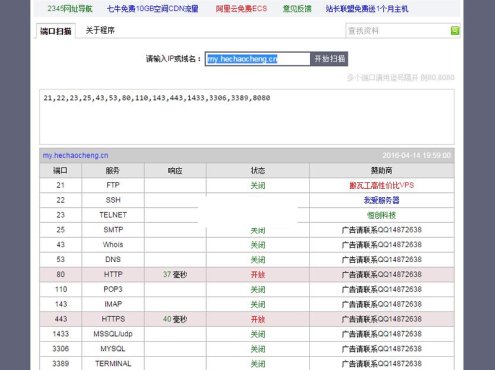Focus the 查找资料 search field
Screen dimensions: 495x370
(x=398, y=31)
